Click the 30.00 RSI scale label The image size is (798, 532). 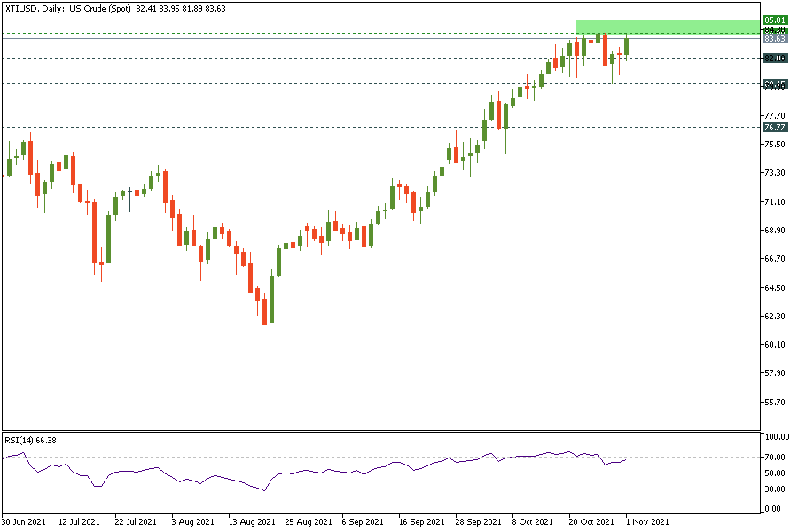coord(776,489)
